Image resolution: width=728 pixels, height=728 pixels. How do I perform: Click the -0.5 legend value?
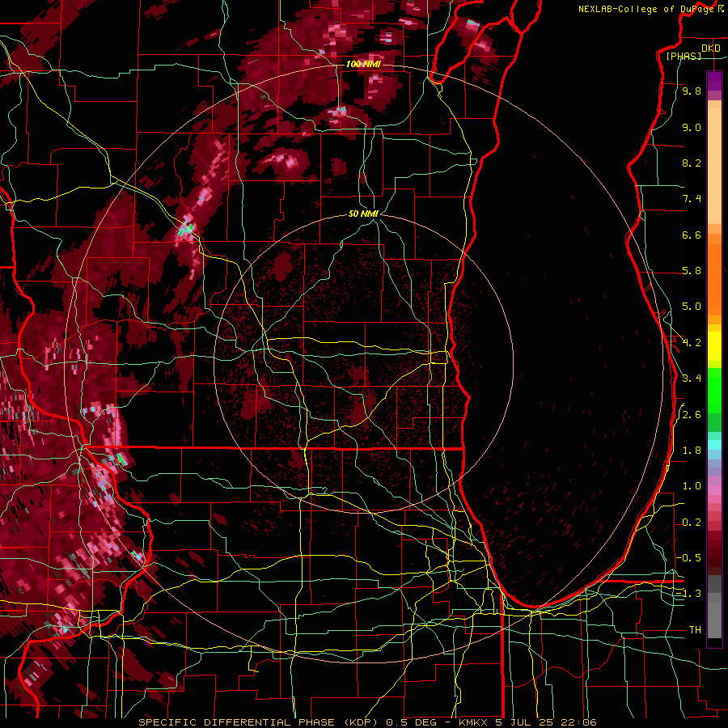(689, 558)
